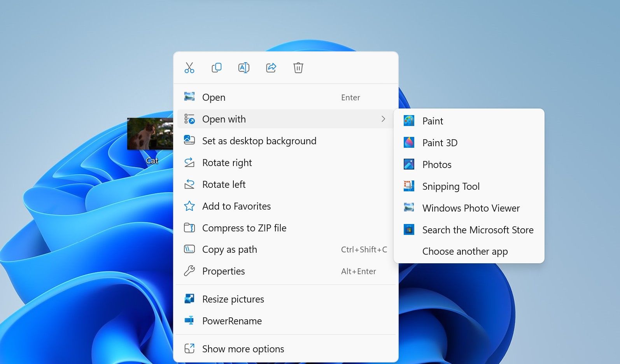Click the Rename icon in top row
Viewport: 620px width, 364px height.
[244, 68]
